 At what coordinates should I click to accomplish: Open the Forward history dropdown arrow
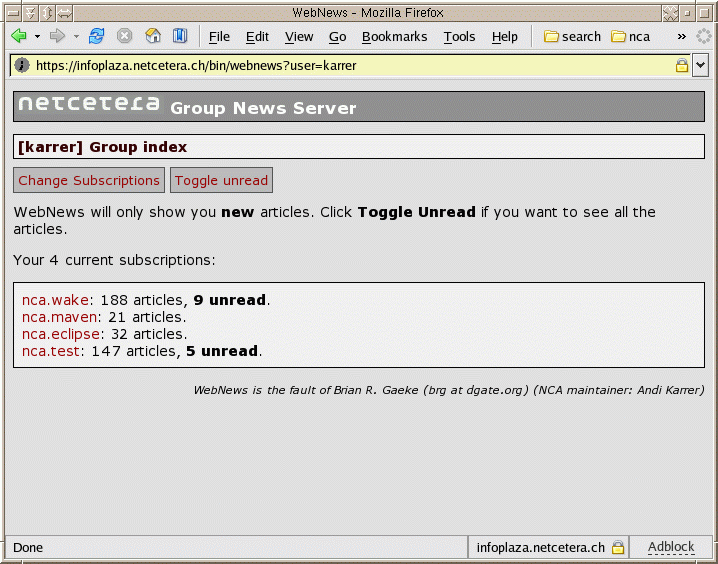pyautogui.click(x=76, y=36)
